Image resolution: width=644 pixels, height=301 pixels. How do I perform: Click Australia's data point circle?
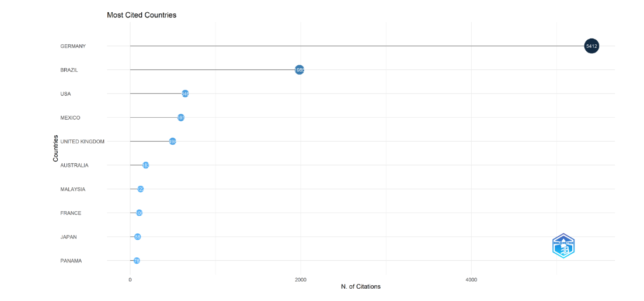pos(146,166)
